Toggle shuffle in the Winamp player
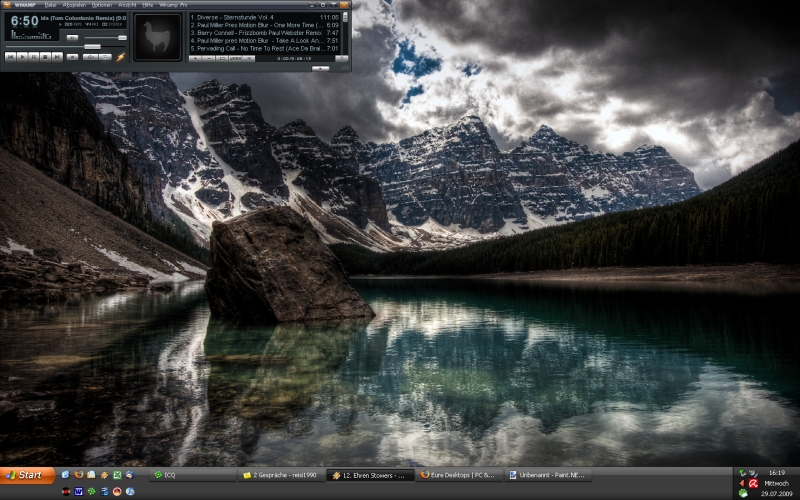Screen dimensions: 800x500 [89, 57]
